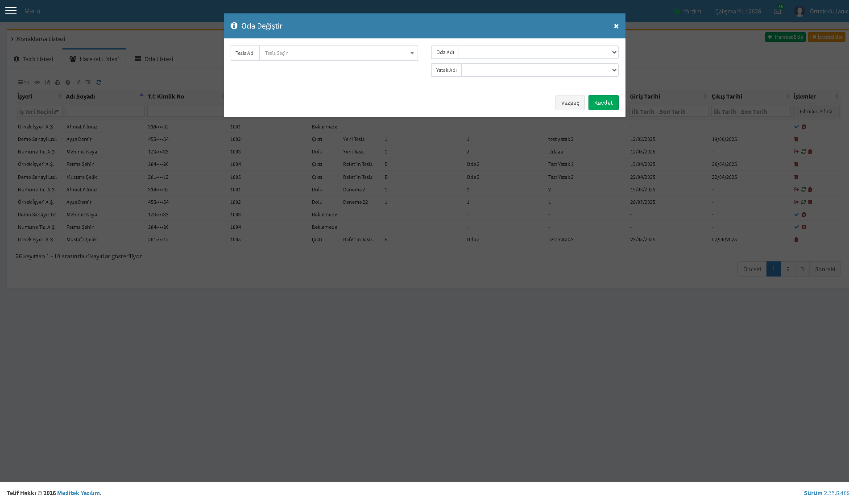Toggle column visibility eye icon
849x504 pixels.
[37, 83]
